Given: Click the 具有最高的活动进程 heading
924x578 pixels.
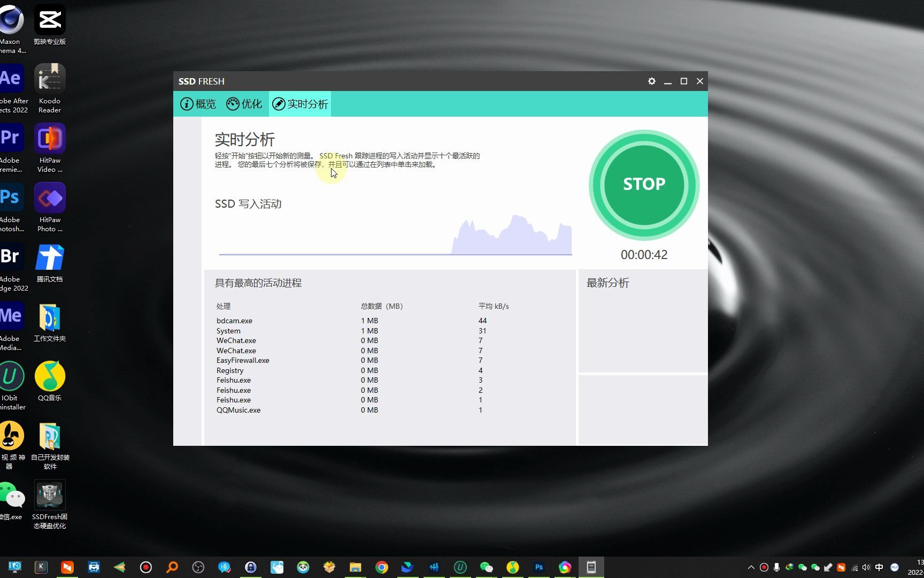Looking at the screenshot, I should tap(258, 283).
